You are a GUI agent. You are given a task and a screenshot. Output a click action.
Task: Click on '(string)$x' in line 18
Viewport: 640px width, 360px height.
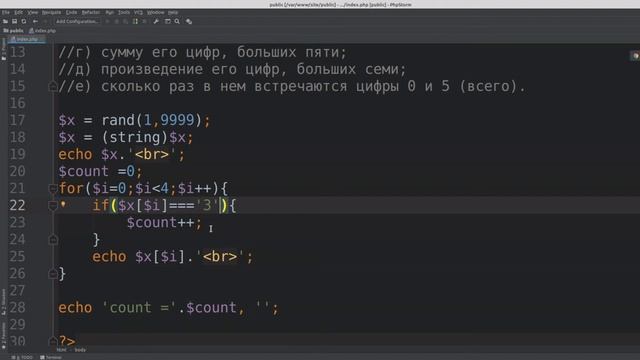point(143,138)
